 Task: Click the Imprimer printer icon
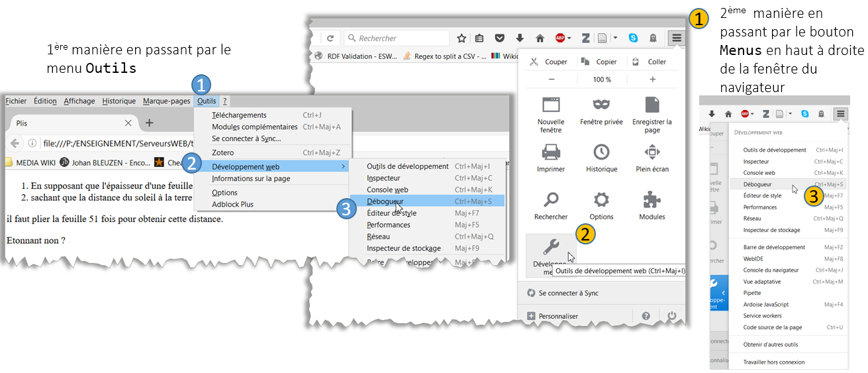pyautogui.click(x=551, y=152)
